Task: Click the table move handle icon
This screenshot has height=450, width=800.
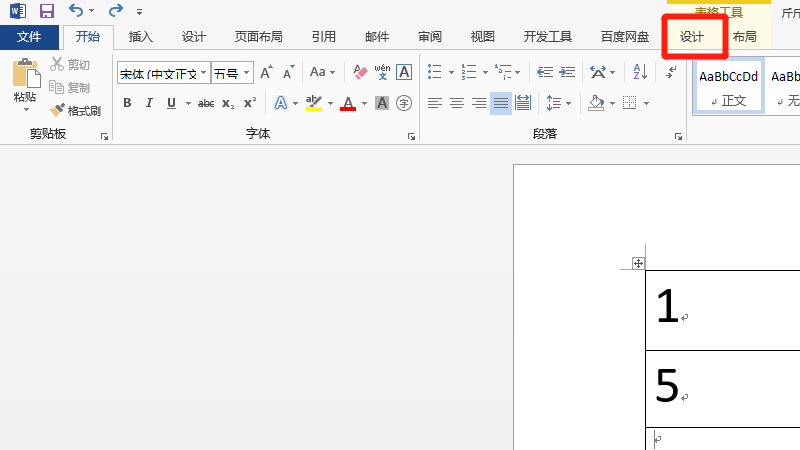Action: 637,263
